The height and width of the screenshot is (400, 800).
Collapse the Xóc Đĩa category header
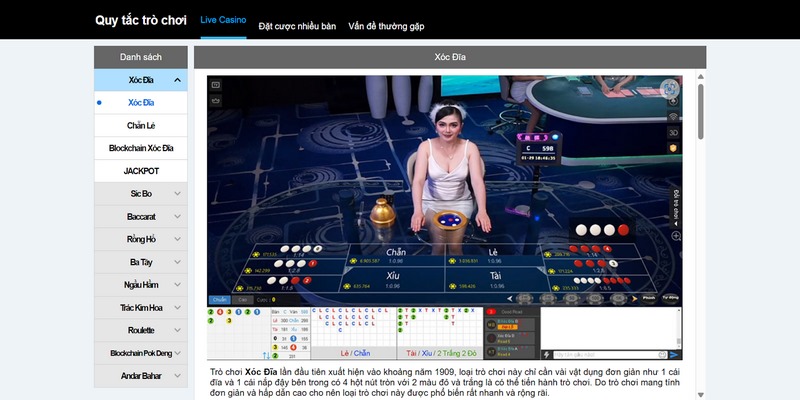tap(140, 79)
